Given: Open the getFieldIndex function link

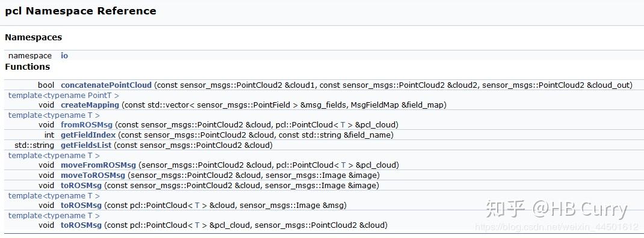Looking at the screenshot, I should [88, 135].
